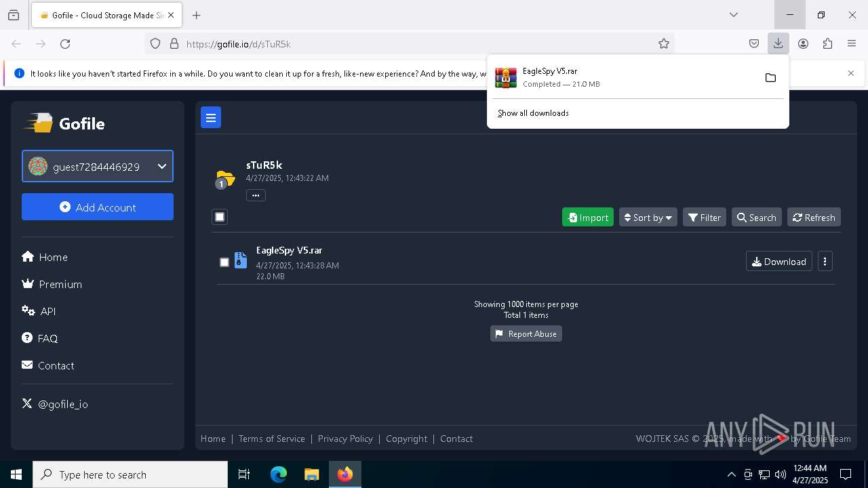Open the Sort by dropdown
Screen dimensions: 868x488
(x=648, y=218)
